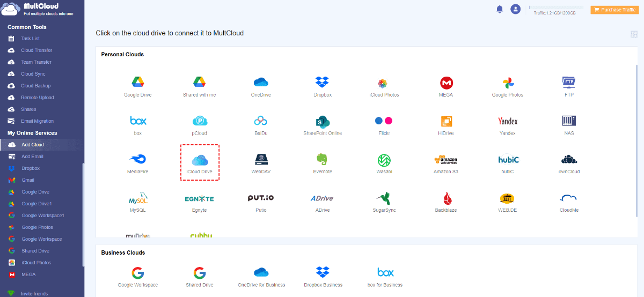
Task: Connect Backblaze storage
Action: (446, 202)
